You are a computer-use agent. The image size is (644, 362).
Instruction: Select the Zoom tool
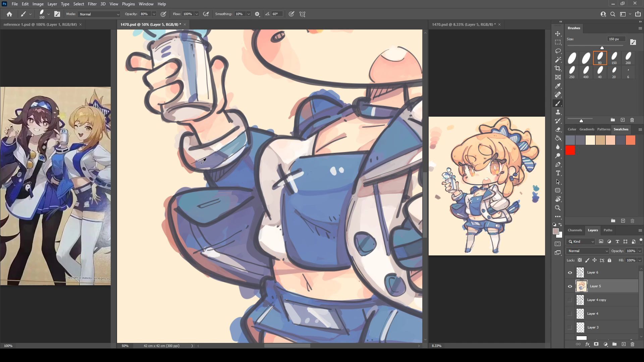pos(558,208)
